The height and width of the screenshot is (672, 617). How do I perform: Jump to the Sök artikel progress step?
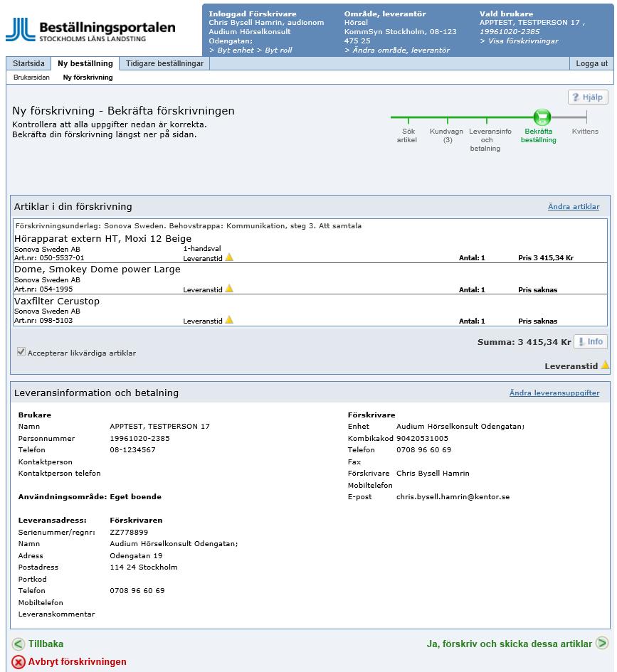[x=407, y=135]
